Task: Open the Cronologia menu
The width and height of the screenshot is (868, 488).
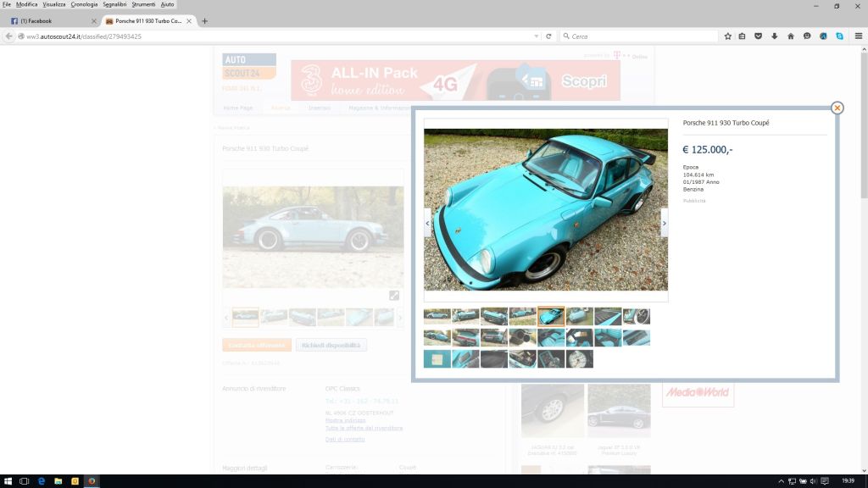Action: 84,4
